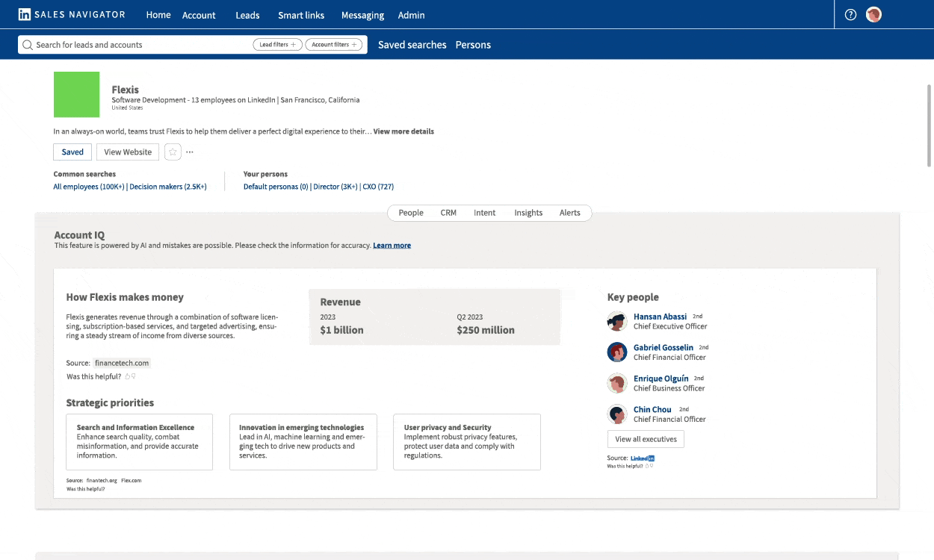Click the "$1 billion" revenue value
Screen dimensions: 934x560
click(x=342, y=330)
